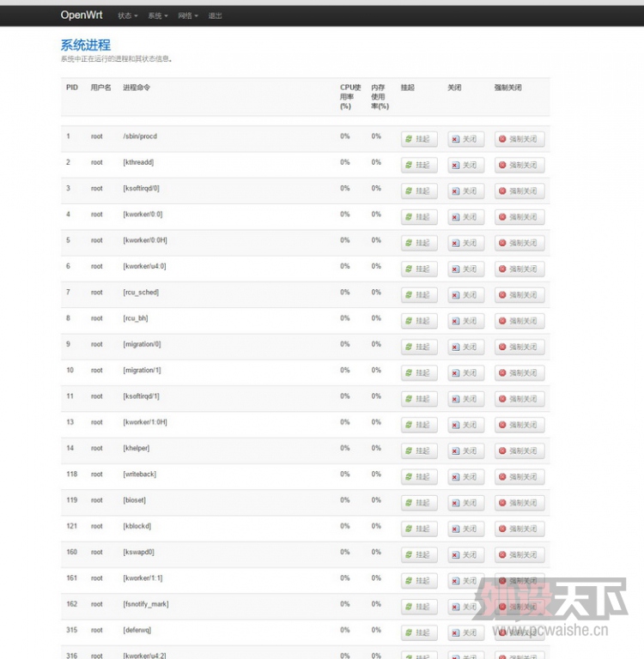Force close the [kswapd0] process

tap(519, 555)
